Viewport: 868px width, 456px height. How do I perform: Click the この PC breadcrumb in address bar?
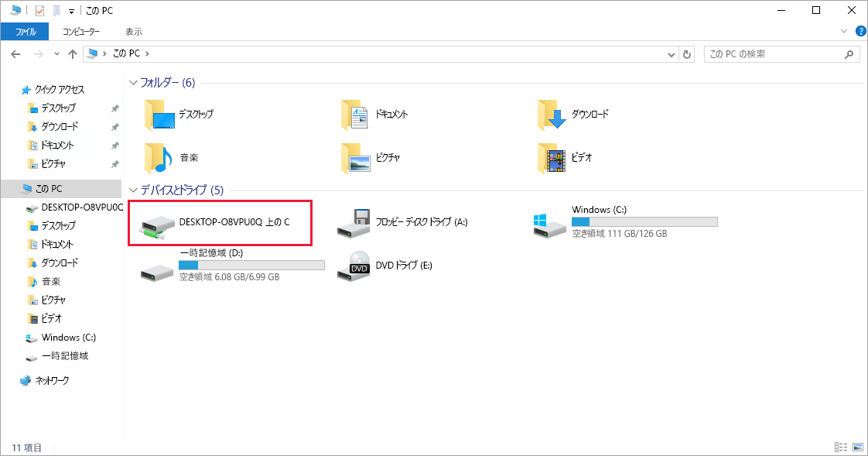click(126, 53)
